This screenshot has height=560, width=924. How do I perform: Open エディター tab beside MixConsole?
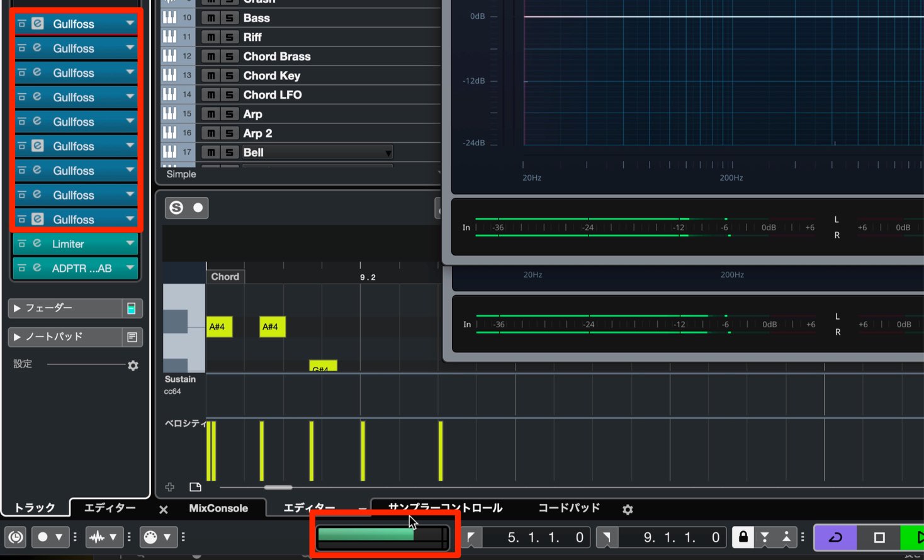(x=309, y=508)
